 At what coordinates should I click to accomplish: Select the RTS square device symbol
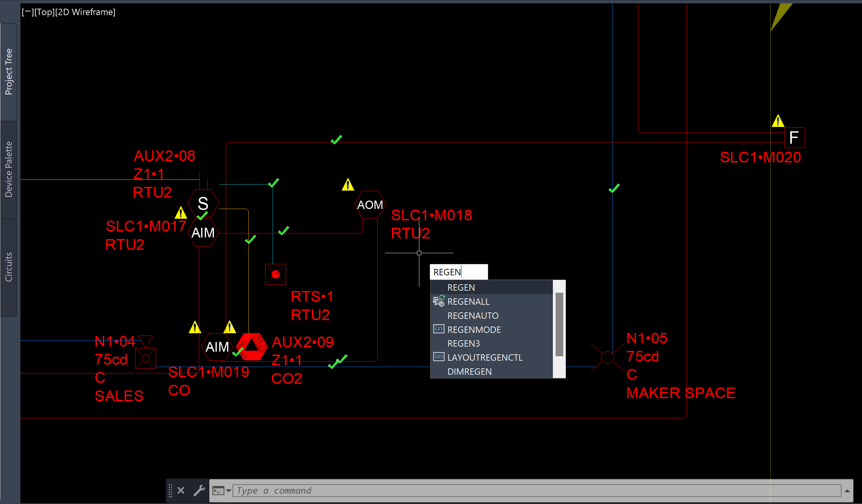pos(275,274)
